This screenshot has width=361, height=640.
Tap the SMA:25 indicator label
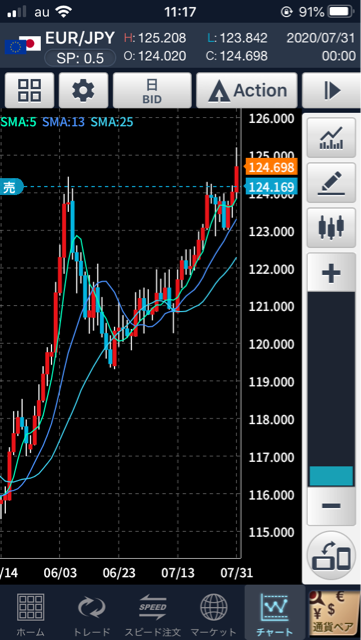click(111, 122)
